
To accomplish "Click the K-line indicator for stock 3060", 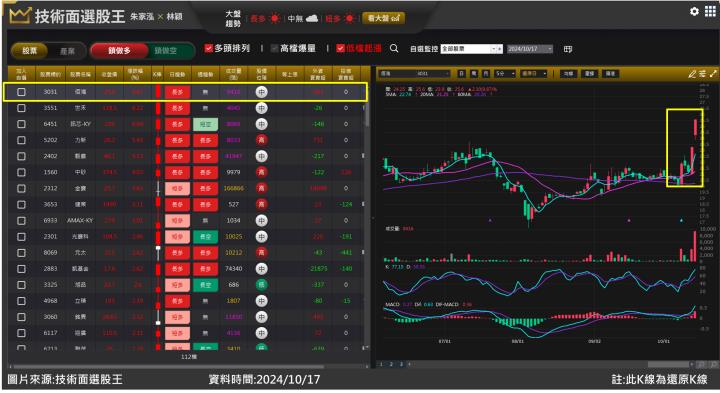I will pos(158,317).
